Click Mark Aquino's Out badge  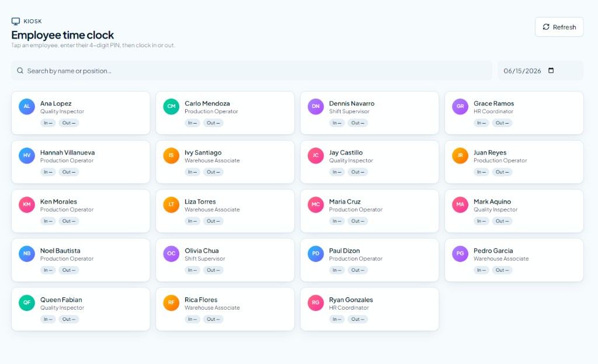pos(502,221)
